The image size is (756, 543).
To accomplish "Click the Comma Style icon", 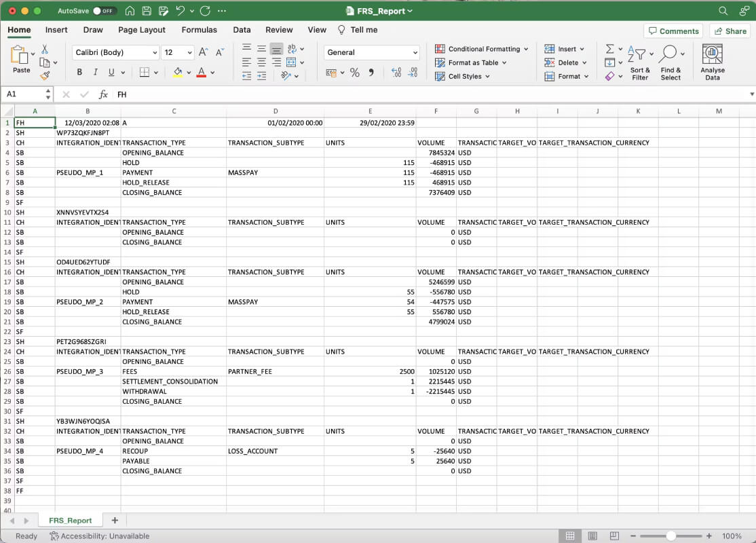I will tap(371, 73).
